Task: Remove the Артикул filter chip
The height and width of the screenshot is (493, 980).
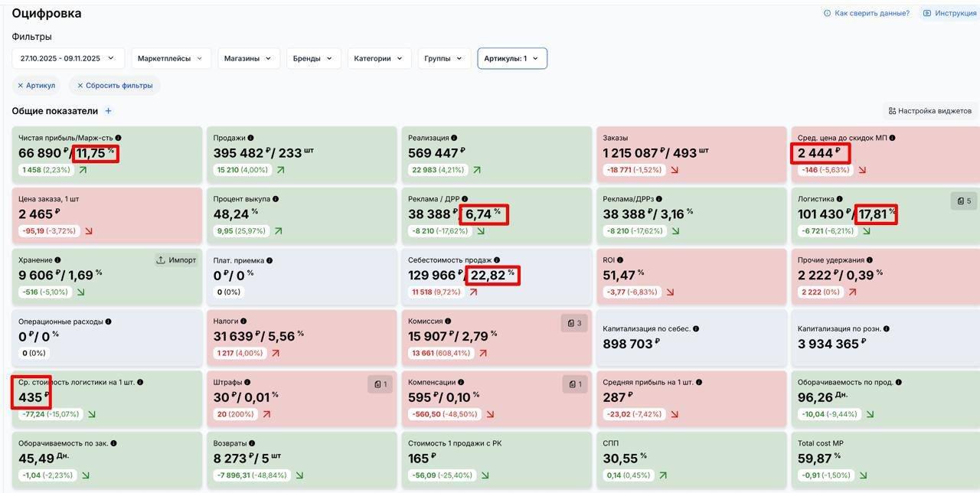Action: click(x=37, y=86)
